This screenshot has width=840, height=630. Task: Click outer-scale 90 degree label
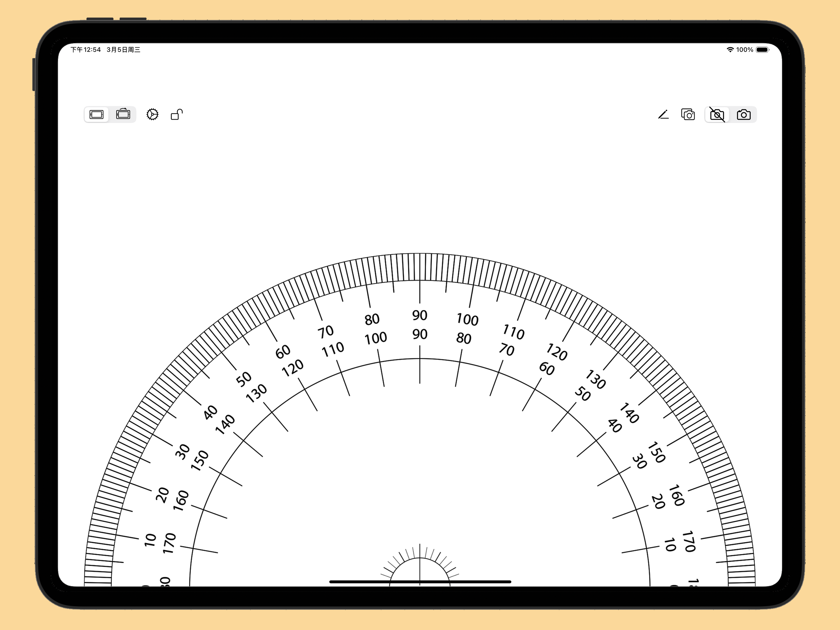coord(420,315)
